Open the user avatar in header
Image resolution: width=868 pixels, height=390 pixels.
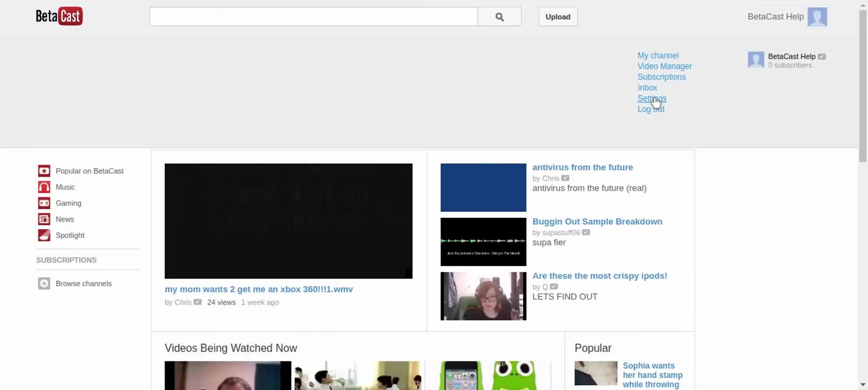pos(817,17)
